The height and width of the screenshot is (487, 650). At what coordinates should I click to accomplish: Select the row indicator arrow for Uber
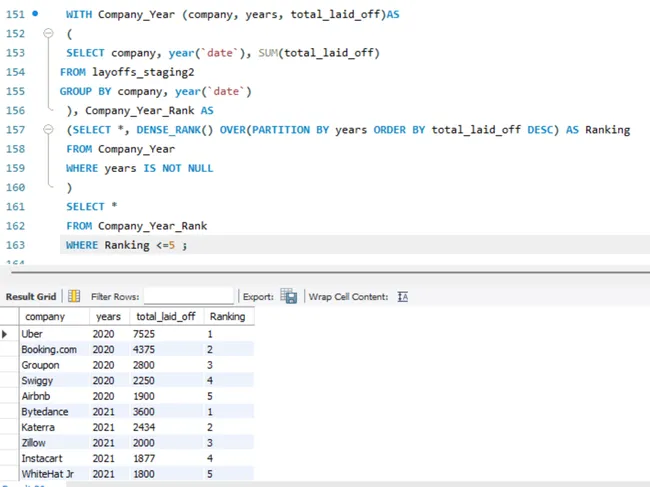tap(5, 334)
